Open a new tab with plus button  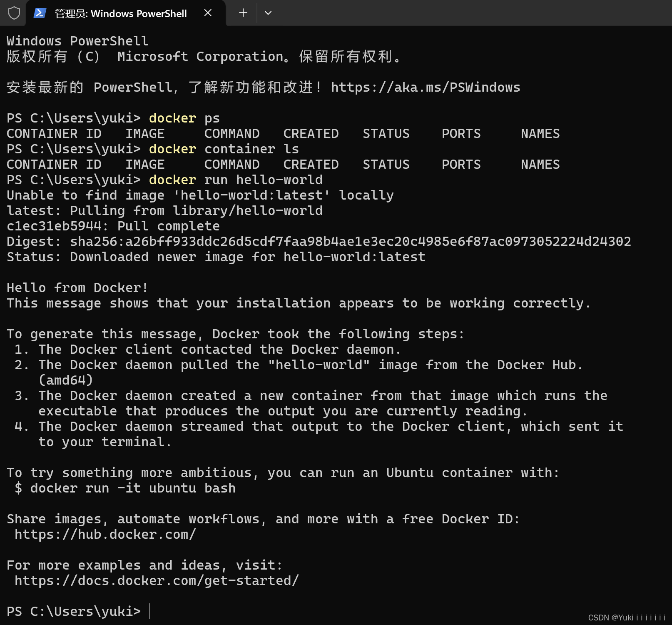pos(243,13)
